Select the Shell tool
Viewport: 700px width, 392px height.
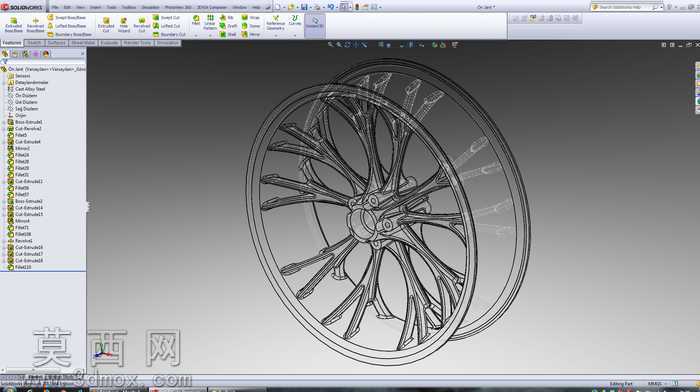[x=228, y=34]
